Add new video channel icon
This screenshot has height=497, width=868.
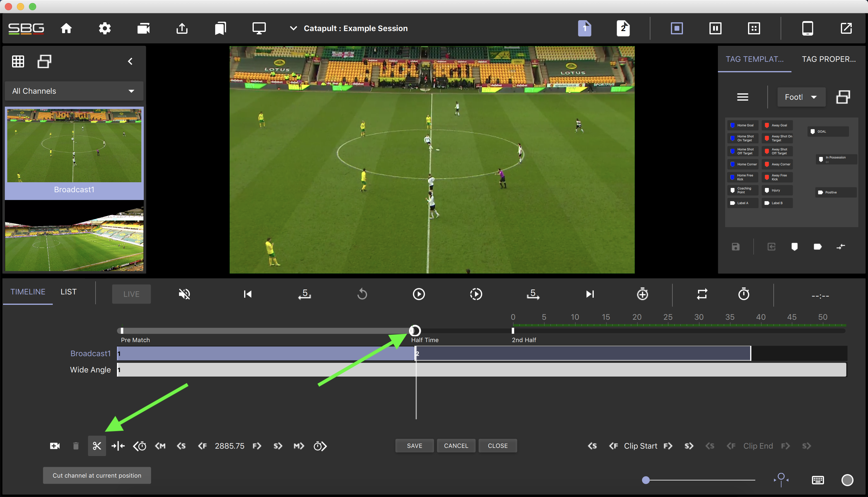click(55, 446)
